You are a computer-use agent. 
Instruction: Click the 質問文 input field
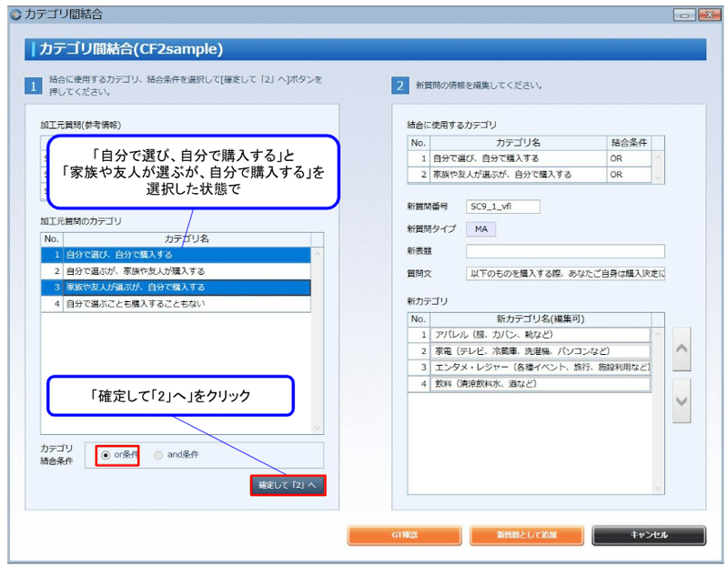tap(564, 273)
